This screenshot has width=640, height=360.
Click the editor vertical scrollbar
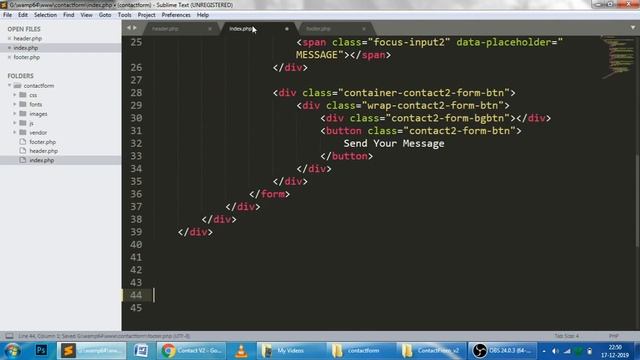[x=638, y=200]
